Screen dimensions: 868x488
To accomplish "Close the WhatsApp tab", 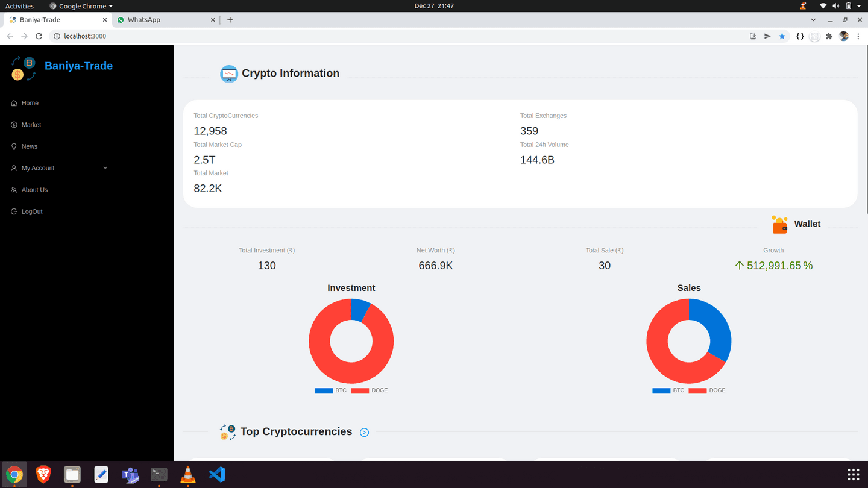I will tap(212, 20).
